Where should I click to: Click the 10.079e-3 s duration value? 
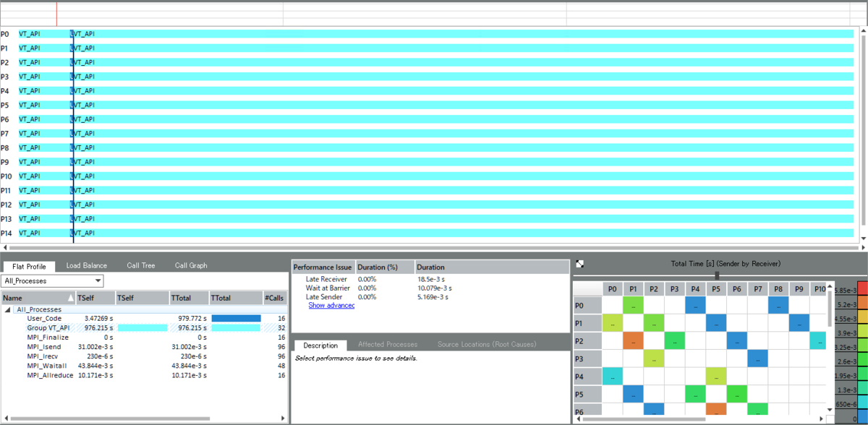(436, 288)
